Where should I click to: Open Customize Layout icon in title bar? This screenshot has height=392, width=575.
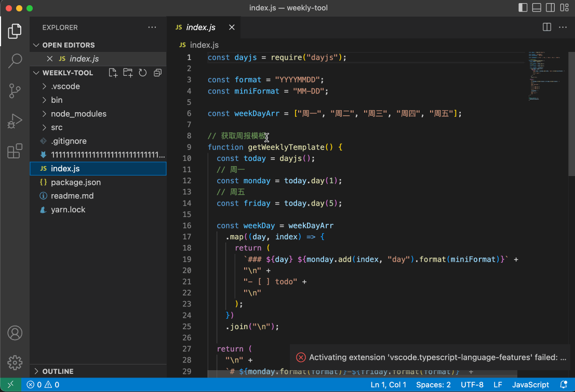coord(565,8)
